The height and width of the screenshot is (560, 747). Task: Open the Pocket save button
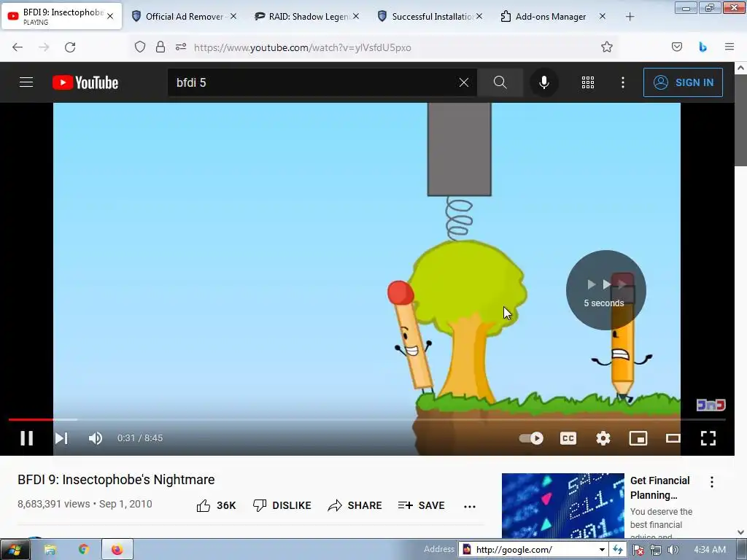point(676,47)
